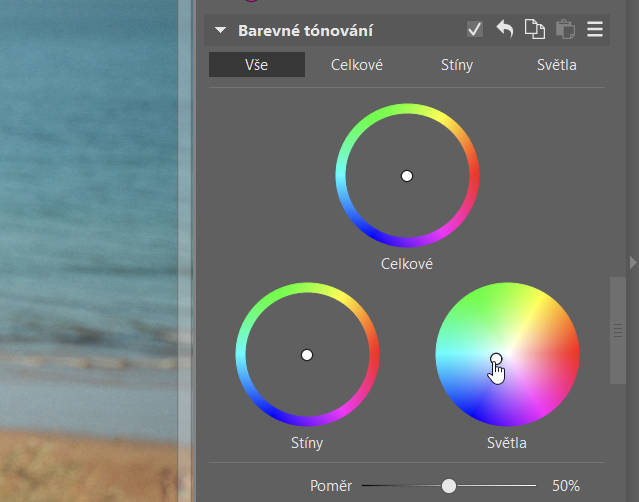639x502 pixels.
Task: Click the paste settings clipboard icon
Action: 565,30
